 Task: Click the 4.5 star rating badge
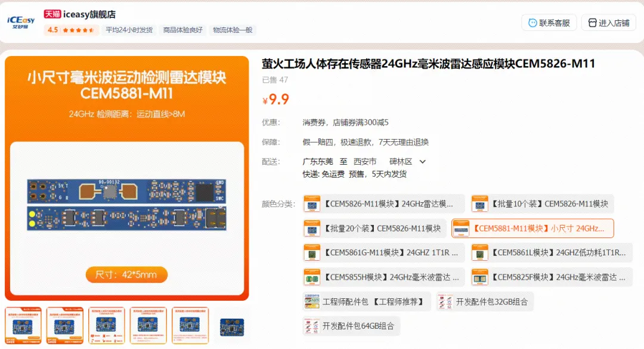(71, 30)
